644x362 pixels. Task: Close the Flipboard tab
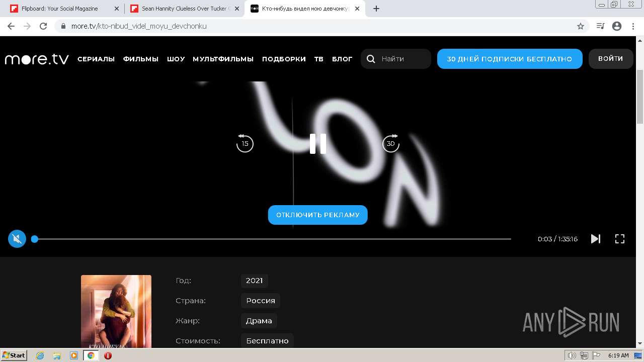(x=117, y=9)
